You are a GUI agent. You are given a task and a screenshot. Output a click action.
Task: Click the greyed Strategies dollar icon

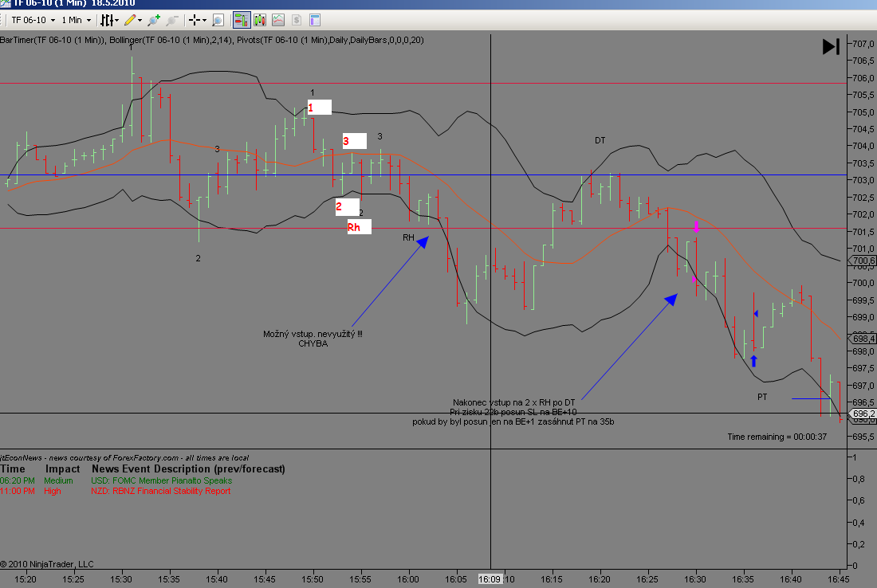297,20
